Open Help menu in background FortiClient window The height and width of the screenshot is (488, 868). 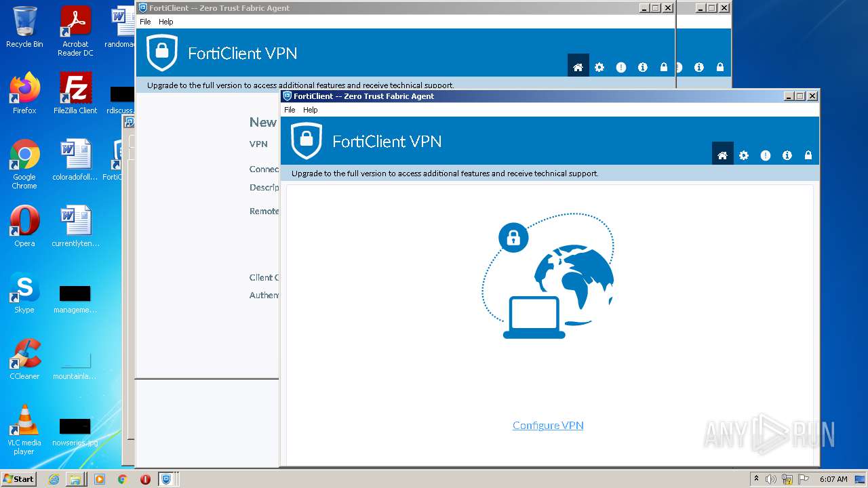(165, 22)
